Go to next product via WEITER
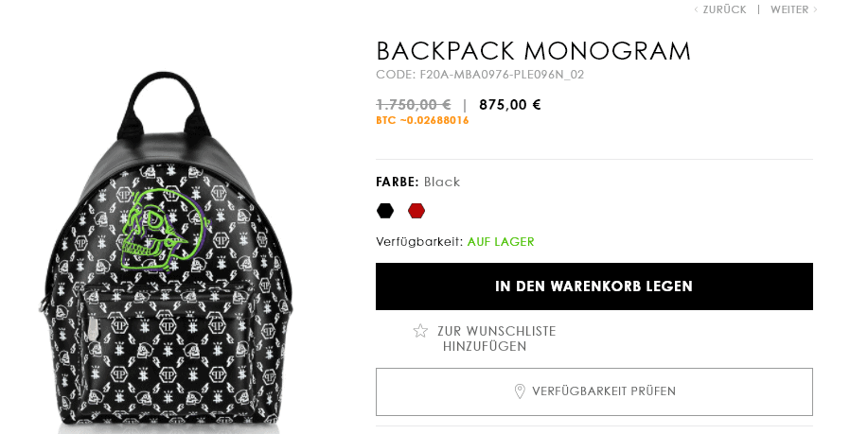Image resolution: width=868 pixels, height=434 pixels. tap(789, 9)
